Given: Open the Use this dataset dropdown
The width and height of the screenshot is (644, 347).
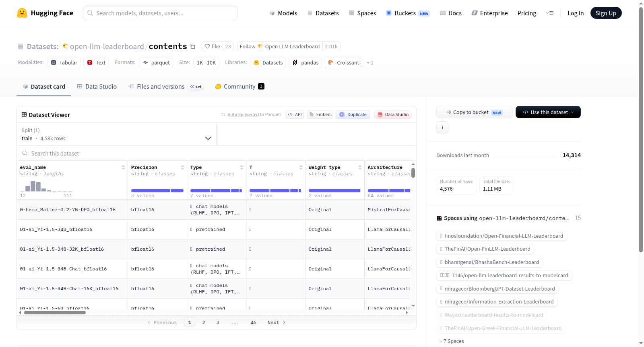Looking at the screenshot, I should [x=548, y=112].
